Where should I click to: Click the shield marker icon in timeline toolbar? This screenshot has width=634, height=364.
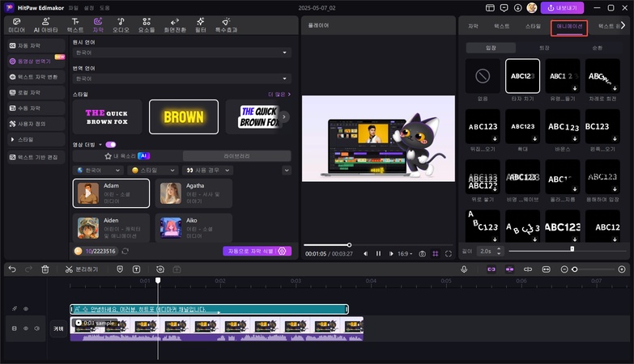[120, 269]
